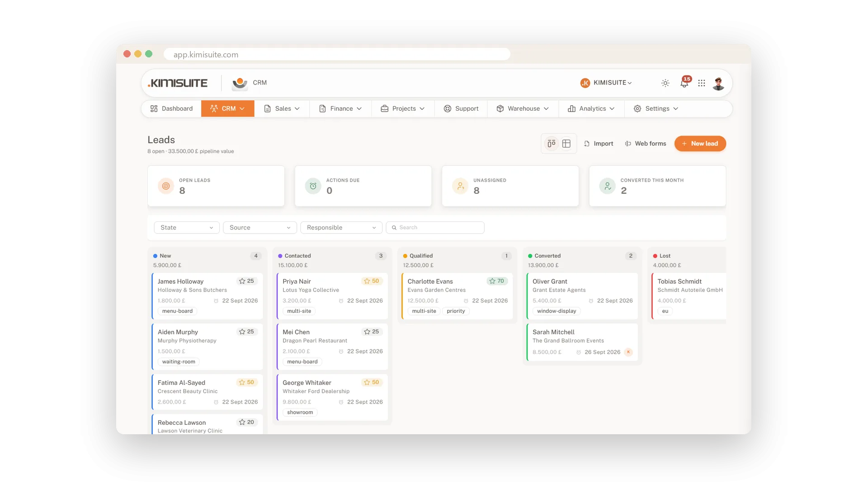868x488 pixels.
Task: Click the eu tag on Tobias Schmidt
Action: [665, 311]
